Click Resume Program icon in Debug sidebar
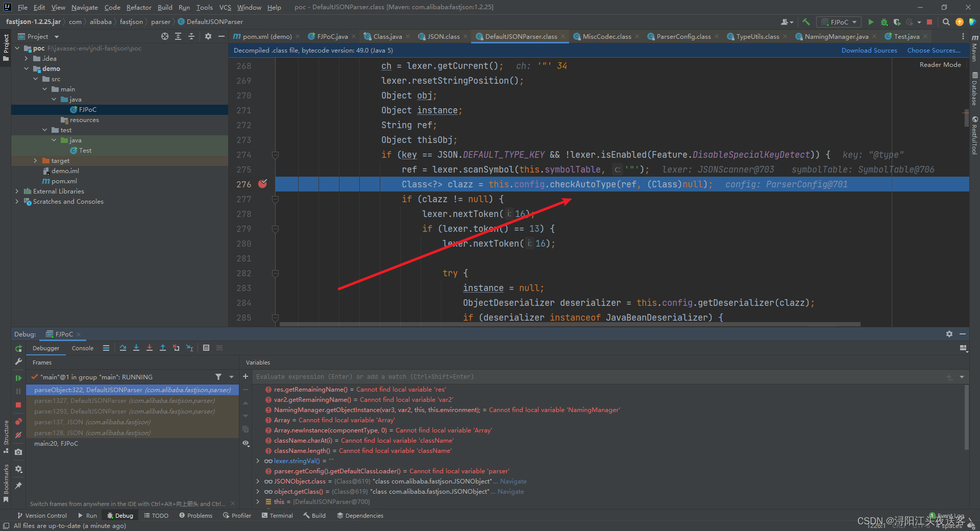 tap(18, 378)
